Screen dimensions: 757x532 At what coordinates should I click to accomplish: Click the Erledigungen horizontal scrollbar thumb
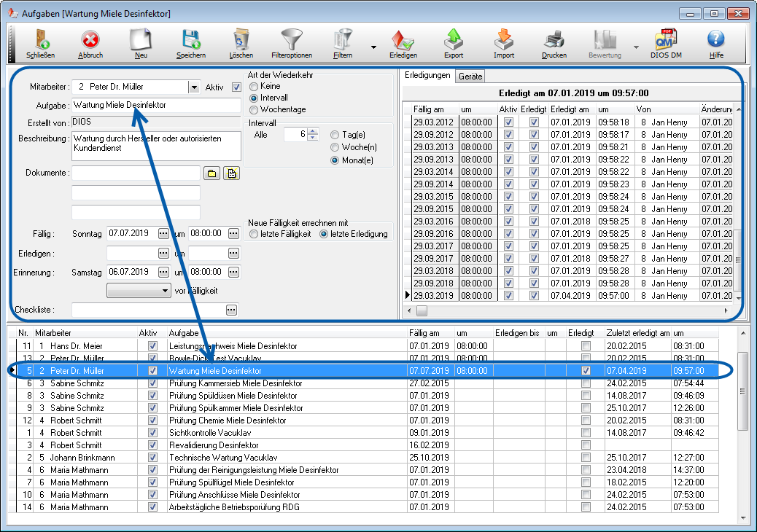pyautogui.click(x=422, y=311)
